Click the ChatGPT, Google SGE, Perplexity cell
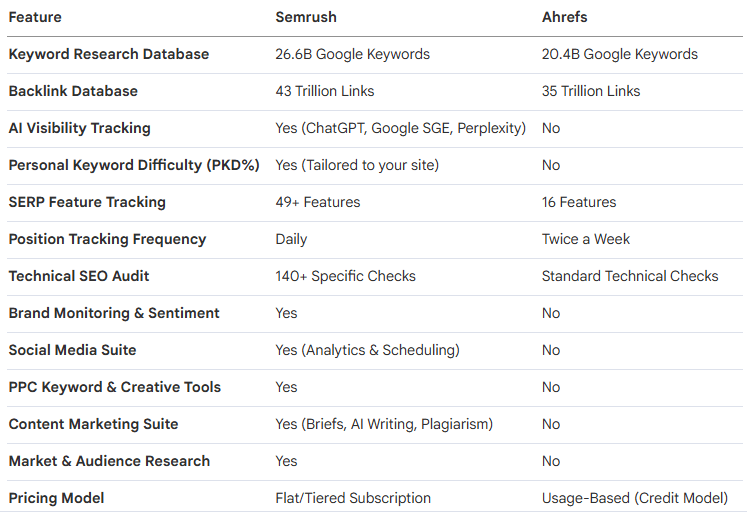This screenshot has height=512, width=747. [400, 128]
